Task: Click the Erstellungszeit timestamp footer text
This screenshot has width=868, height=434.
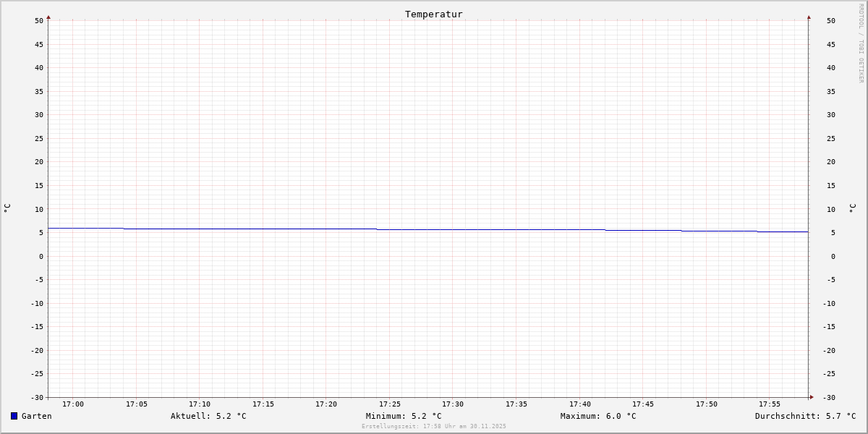Action: 434,427
